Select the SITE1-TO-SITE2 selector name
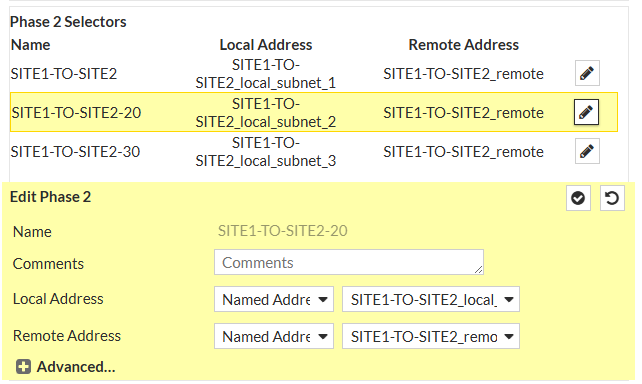The height and width of the screenshot is (384, 642). pos(64,74)
